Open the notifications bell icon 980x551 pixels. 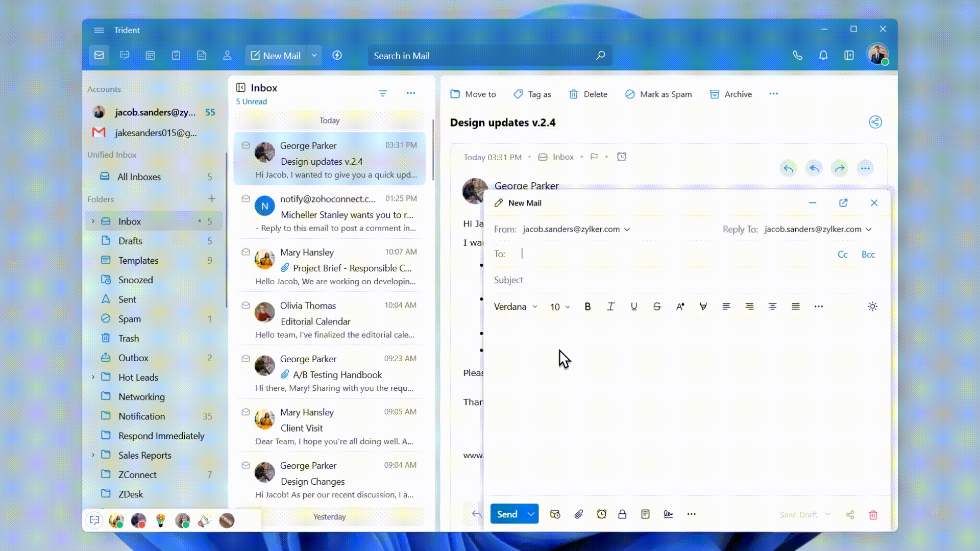click(x=823, y=56)
